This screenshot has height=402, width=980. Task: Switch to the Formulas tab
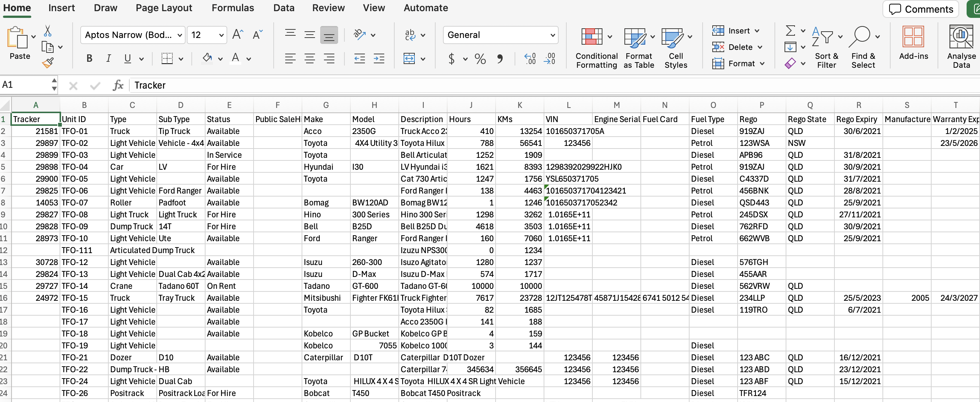coord(232,7)
